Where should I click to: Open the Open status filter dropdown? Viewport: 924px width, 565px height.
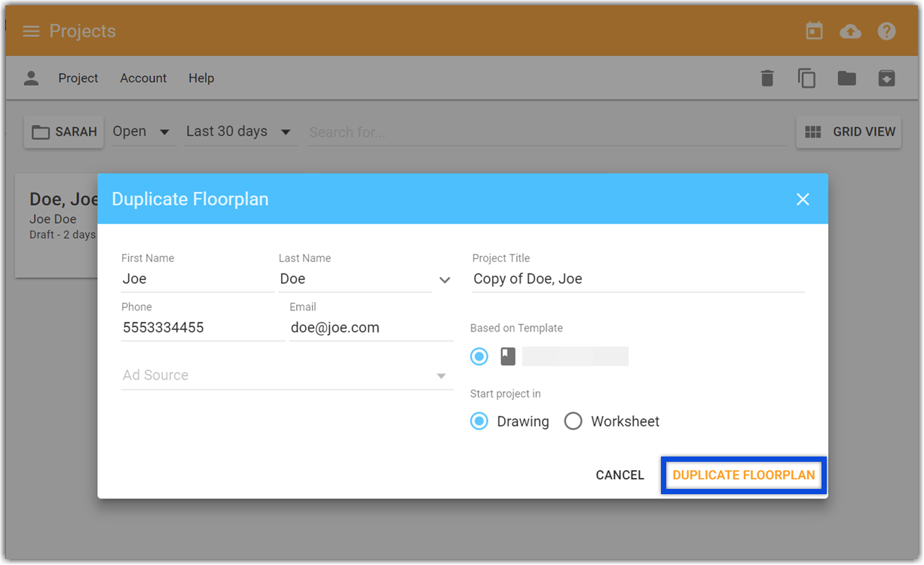click(142, 132)
